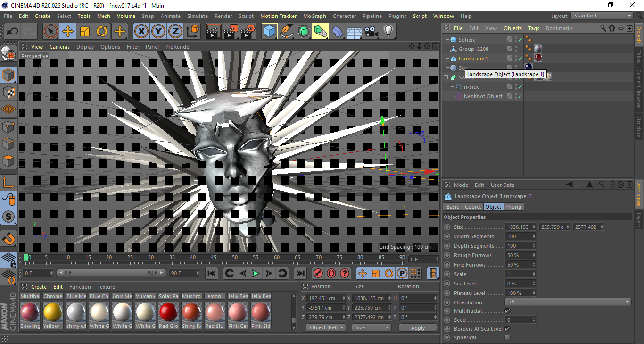Click the Scale property stepper arrows

click(x=534, y=274)
